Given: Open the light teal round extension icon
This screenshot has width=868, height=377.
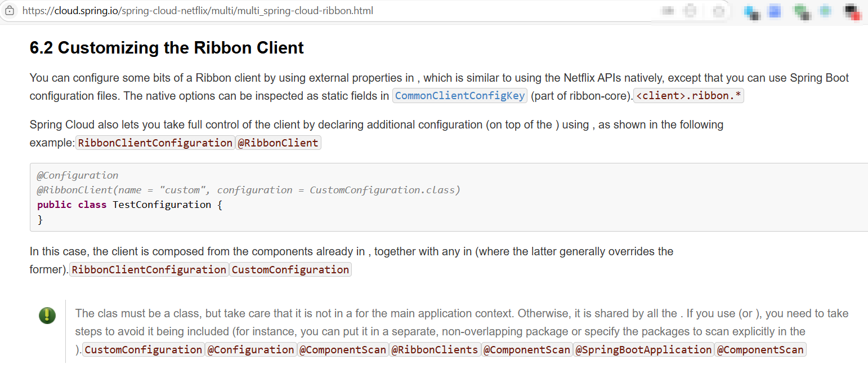Looking at the screenshot, I should pos(826,11).
